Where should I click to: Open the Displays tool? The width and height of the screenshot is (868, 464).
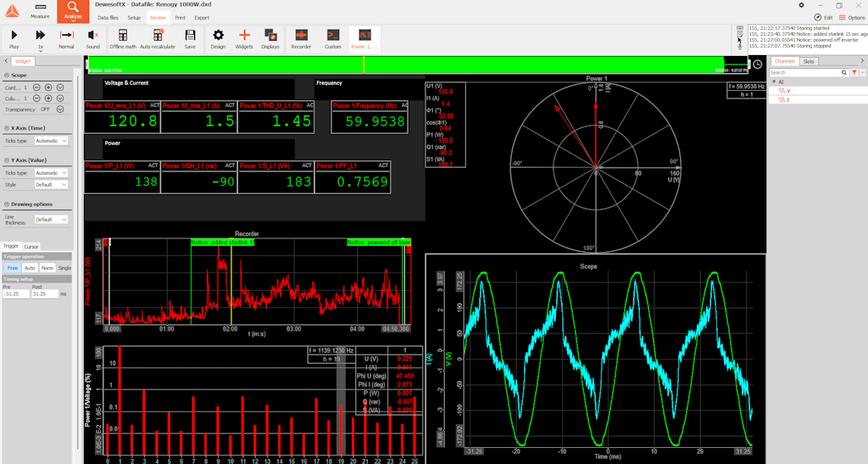coord(270,39)
